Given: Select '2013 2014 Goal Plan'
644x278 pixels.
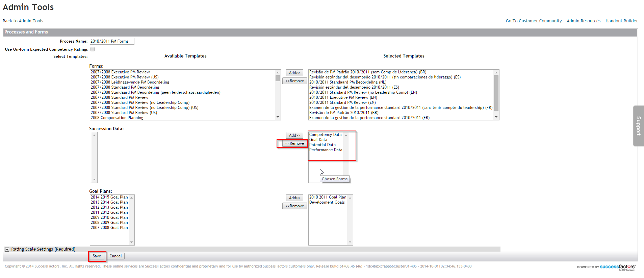Looking at the screenshot, I should coord(110,202).
